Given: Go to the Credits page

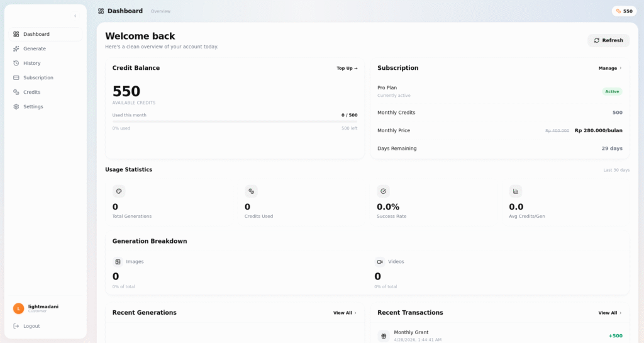Looking at the screenshot, I should point(45,92).
